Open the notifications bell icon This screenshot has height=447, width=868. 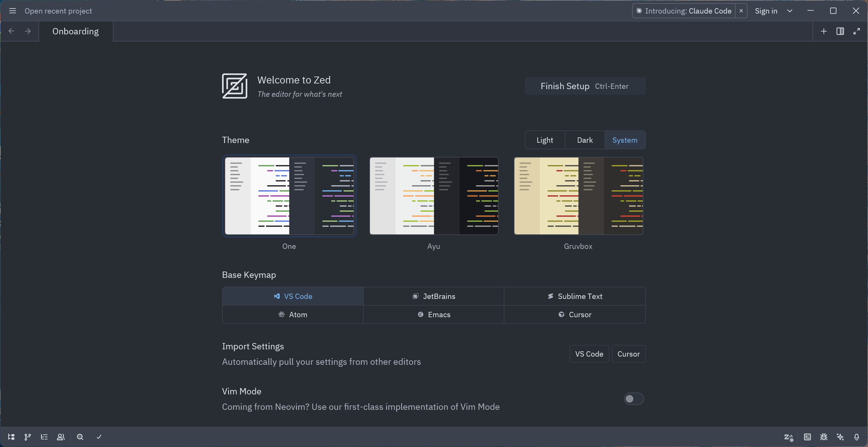[x=857, y=437]
